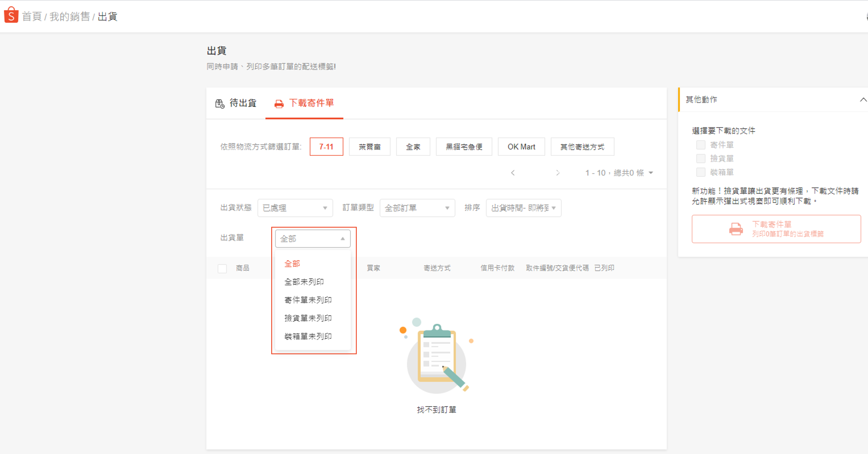Filter orders by OK Mart
Screen dimensions: 868x454
pos(521,147)
